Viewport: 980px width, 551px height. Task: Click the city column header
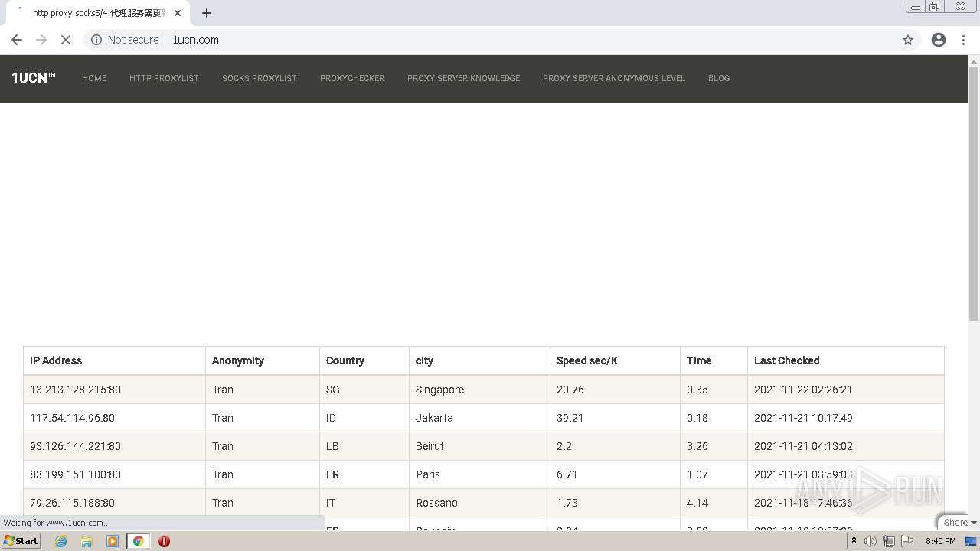click(479, 360)
